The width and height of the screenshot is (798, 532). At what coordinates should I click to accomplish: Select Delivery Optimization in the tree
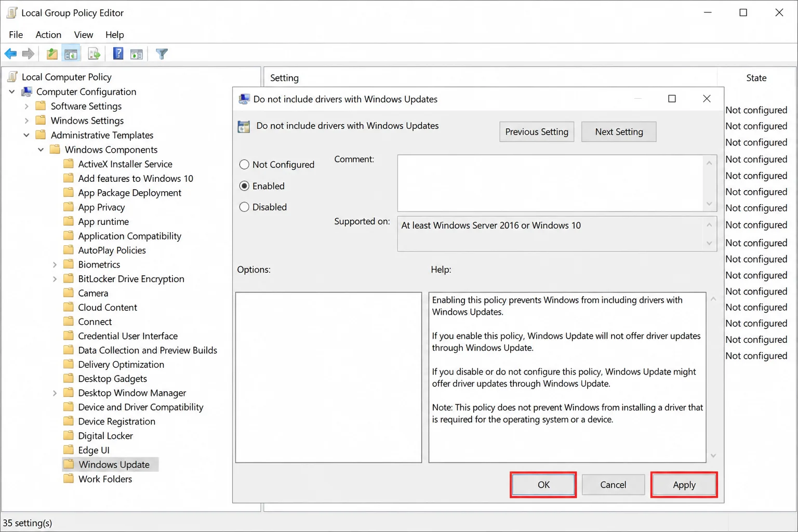pos(121,365)
